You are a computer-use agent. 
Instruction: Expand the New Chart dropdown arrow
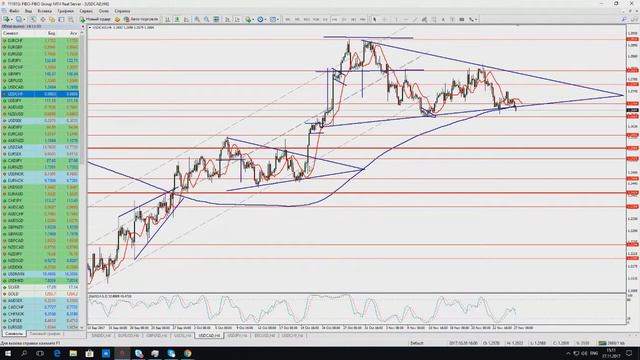12,19
